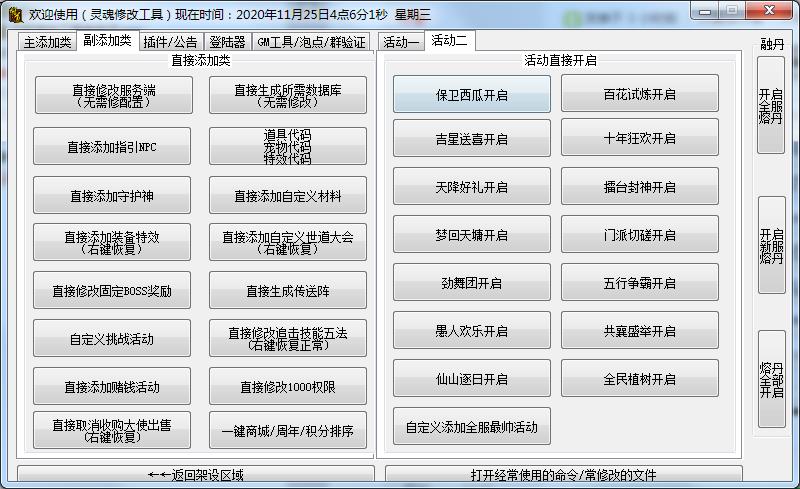Start the 保卫西瓜开启 activity

coord(471,95)
